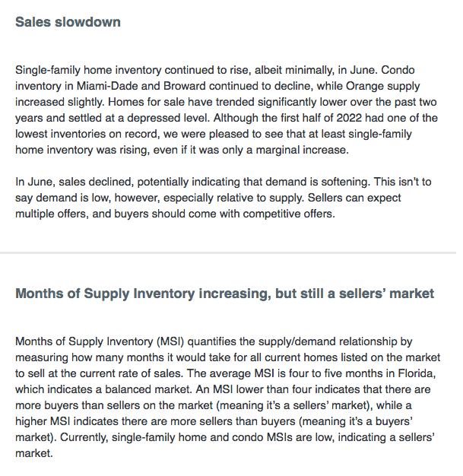This screenshot has width=463, height=476.
Task: Click the '(MSI)' abbreviation in parentheses
Action: [170, 341]
